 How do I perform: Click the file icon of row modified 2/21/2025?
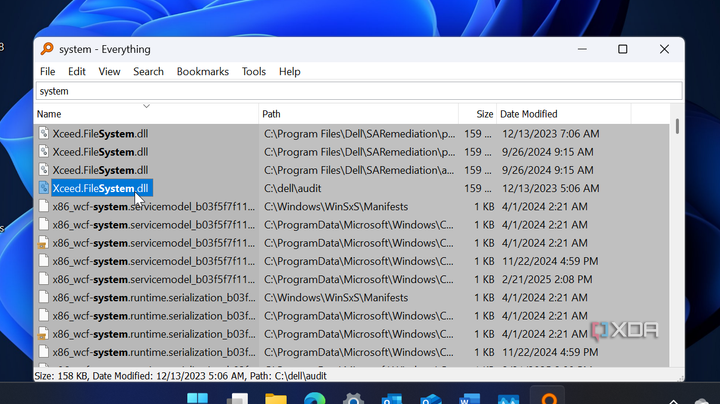[43, 279]
